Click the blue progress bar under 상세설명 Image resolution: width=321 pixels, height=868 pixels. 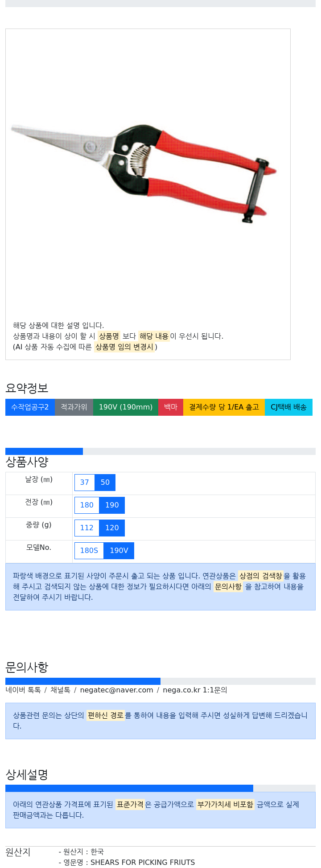(129, 788)
